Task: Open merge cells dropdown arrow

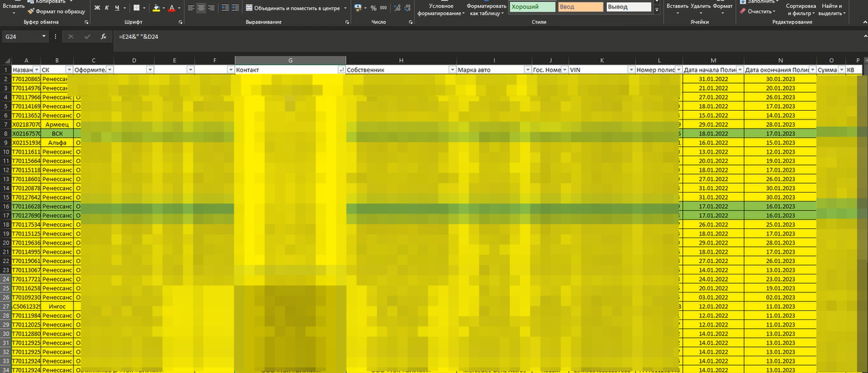Action: tap(345, 8)
